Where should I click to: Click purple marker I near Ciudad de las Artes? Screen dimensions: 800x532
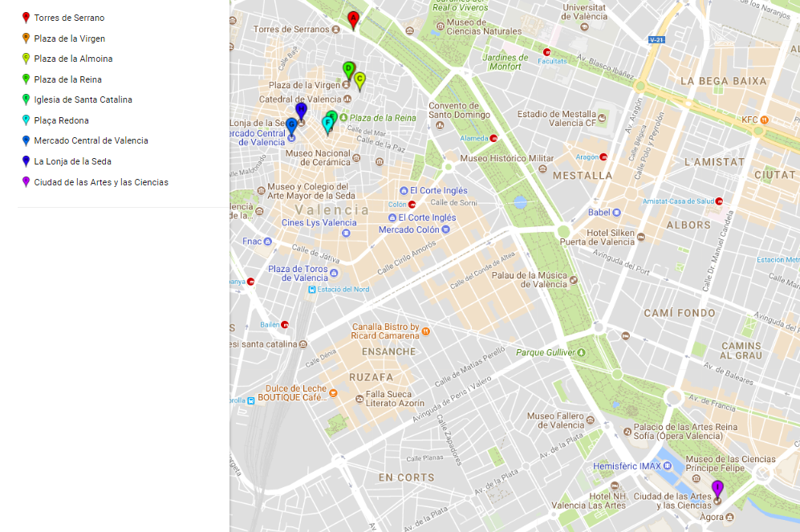point(717,488)
